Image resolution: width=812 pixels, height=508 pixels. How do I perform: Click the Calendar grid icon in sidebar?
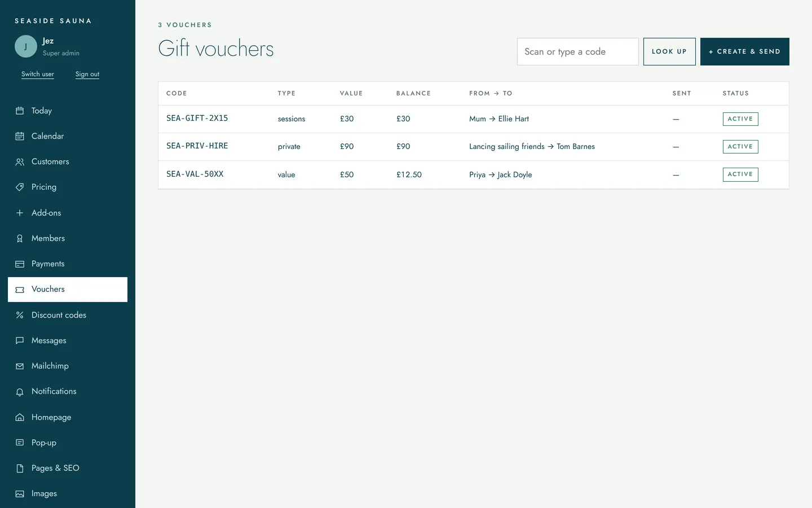pyautogui.click(x=20, y=136)
